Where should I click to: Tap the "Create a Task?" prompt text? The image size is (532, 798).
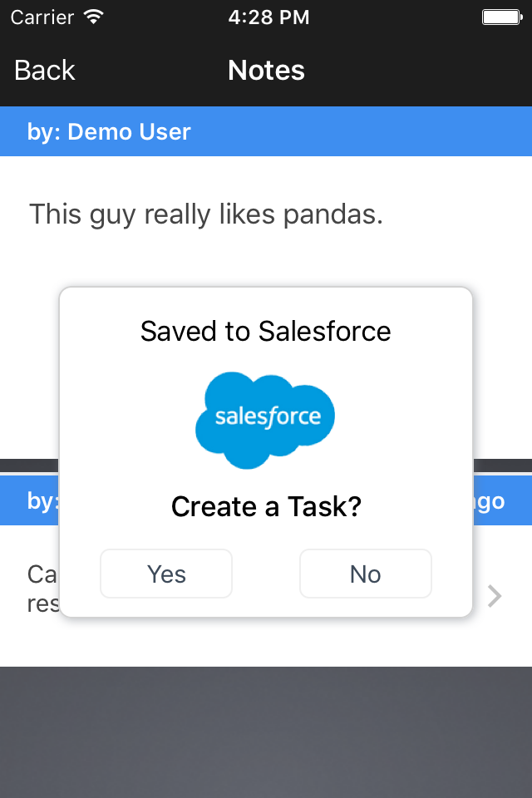pyautogui.click(x=266, y=506)
